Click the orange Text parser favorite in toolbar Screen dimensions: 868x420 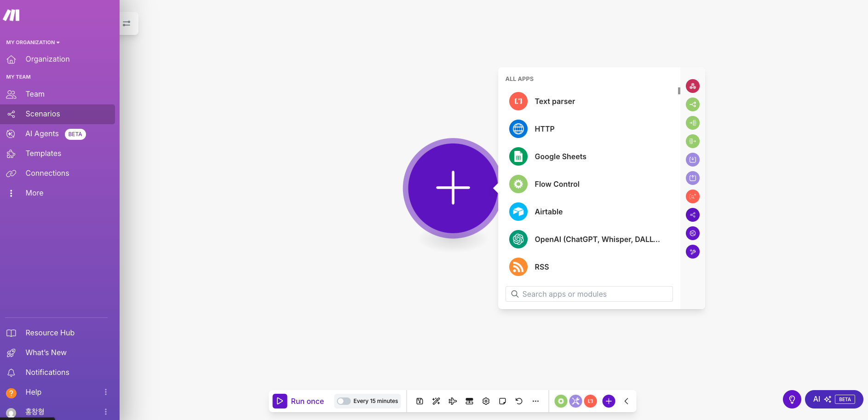point(590,401)
